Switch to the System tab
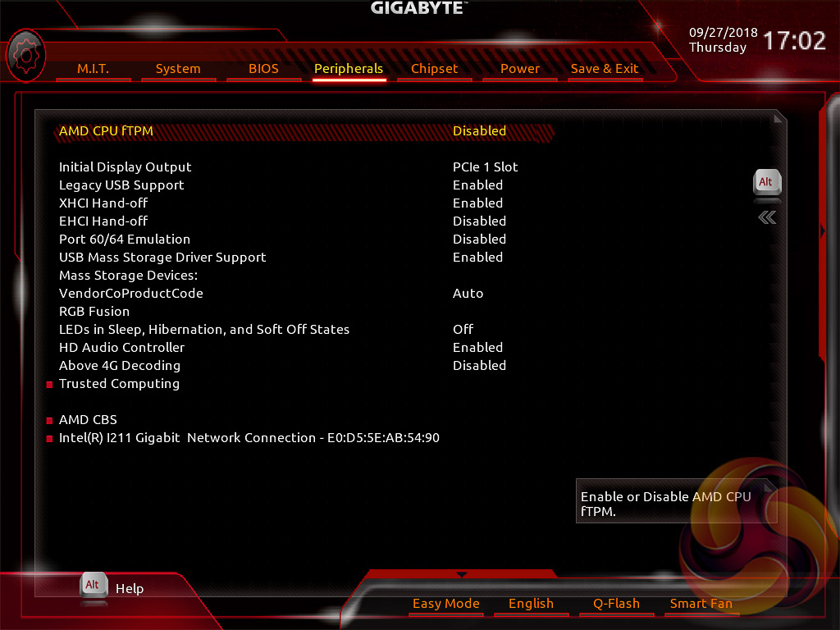The width and height of the screenshot is (840, 630). coord(178,69)
